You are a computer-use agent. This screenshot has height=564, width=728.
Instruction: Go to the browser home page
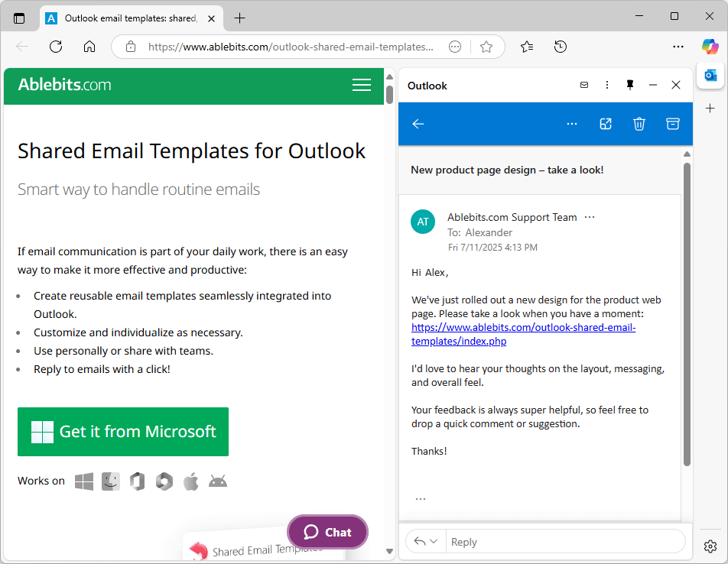[89, 47]
